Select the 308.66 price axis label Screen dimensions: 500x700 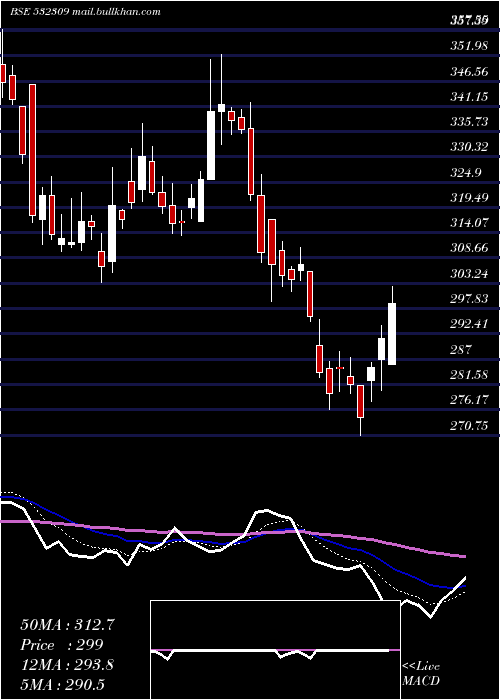pyautogui.click(x=469, y=248)
